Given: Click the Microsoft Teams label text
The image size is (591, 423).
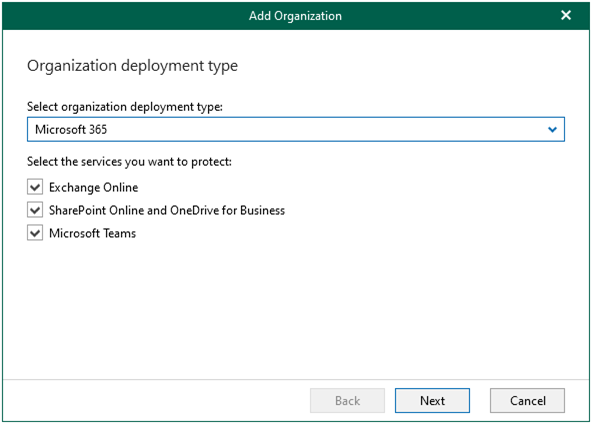Looking at the screenshot, I should point(92,233).
